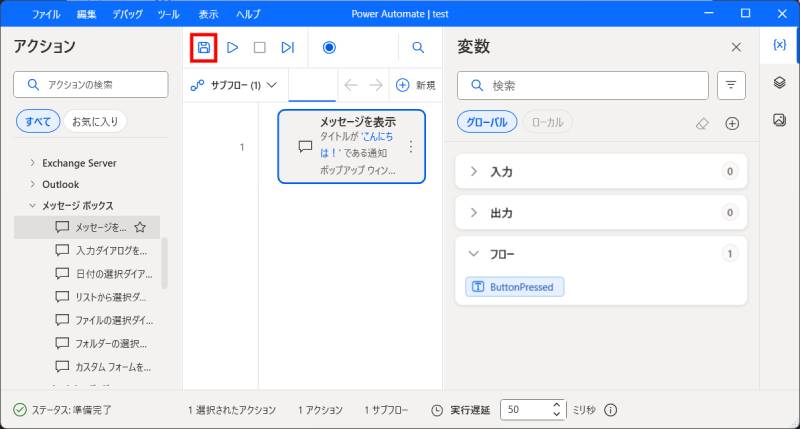Select the フォルダーの選択... action

101,343
